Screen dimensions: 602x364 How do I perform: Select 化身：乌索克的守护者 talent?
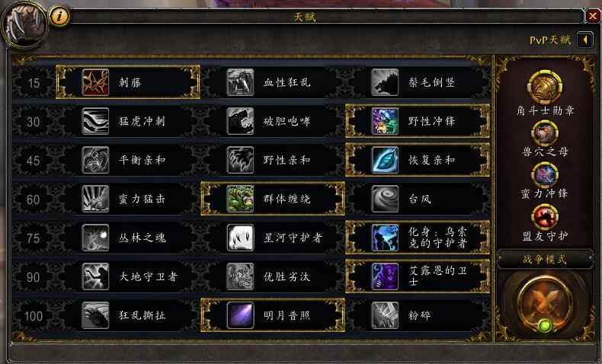click(x=418, y=238)
